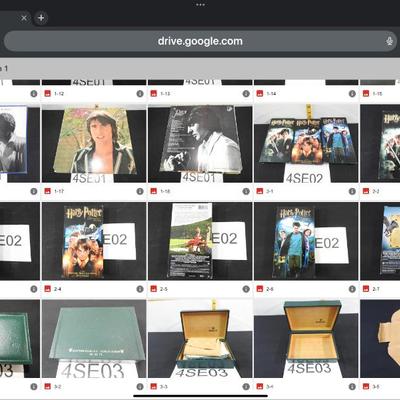Screen dimensions: 400x400
Task: Show info for file 3-3
Action: coord(246,387)
